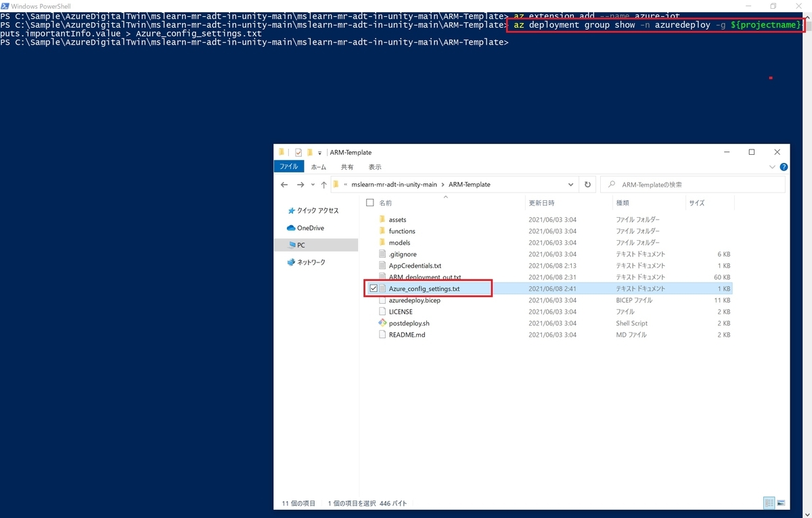Click the README.md file icon
812x518 pixels.
point(382,335)
